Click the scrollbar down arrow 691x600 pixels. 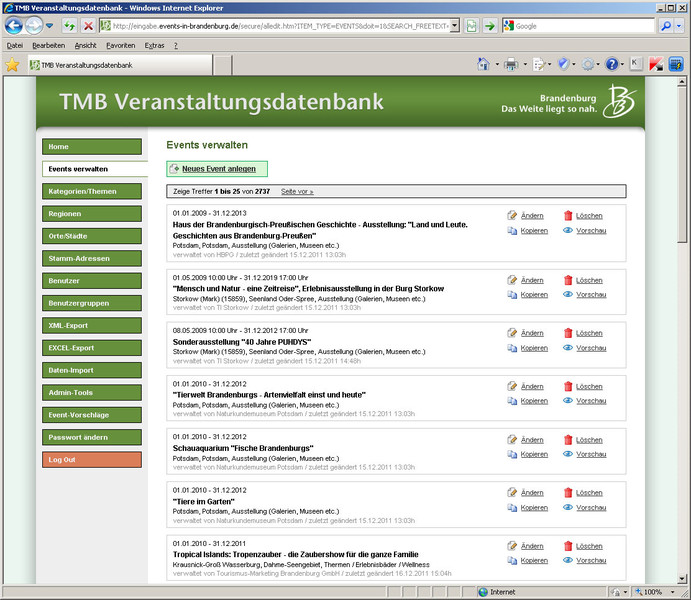point(682,578)
